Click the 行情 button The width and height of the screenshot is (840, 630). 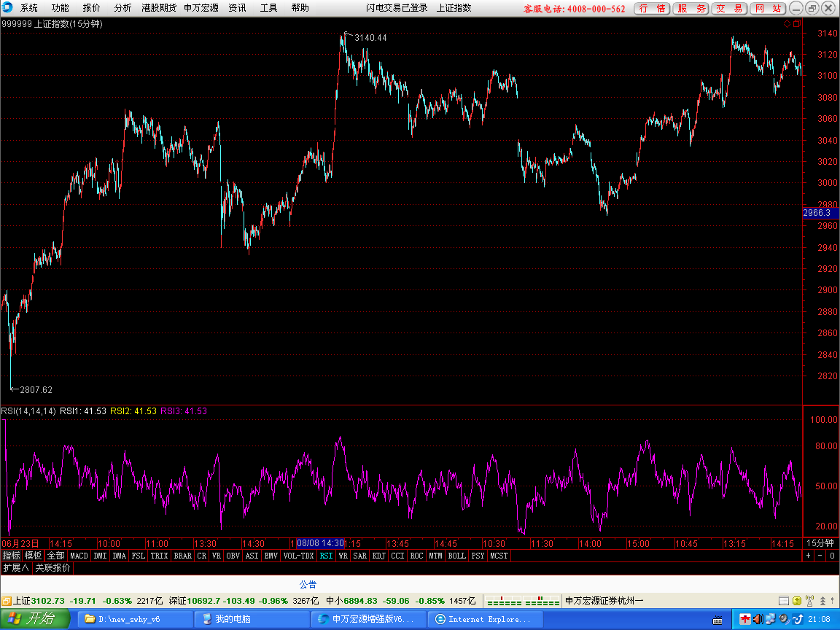pos(652,9)
